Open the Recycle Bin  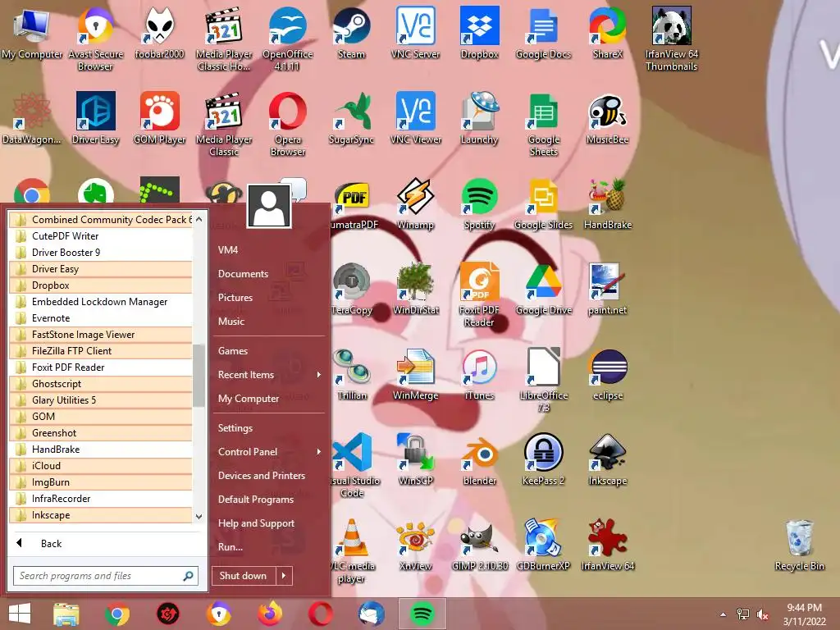click(x=799, y=545)
